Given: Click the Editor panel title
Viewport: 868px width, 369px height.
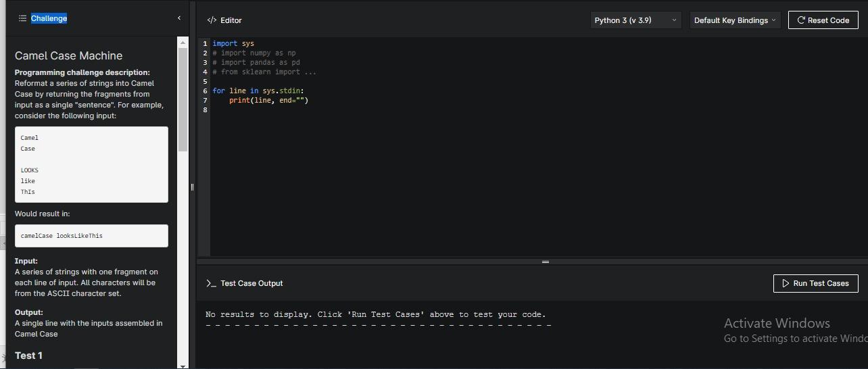Looking at the screenshot, I should tap(231, 20).
